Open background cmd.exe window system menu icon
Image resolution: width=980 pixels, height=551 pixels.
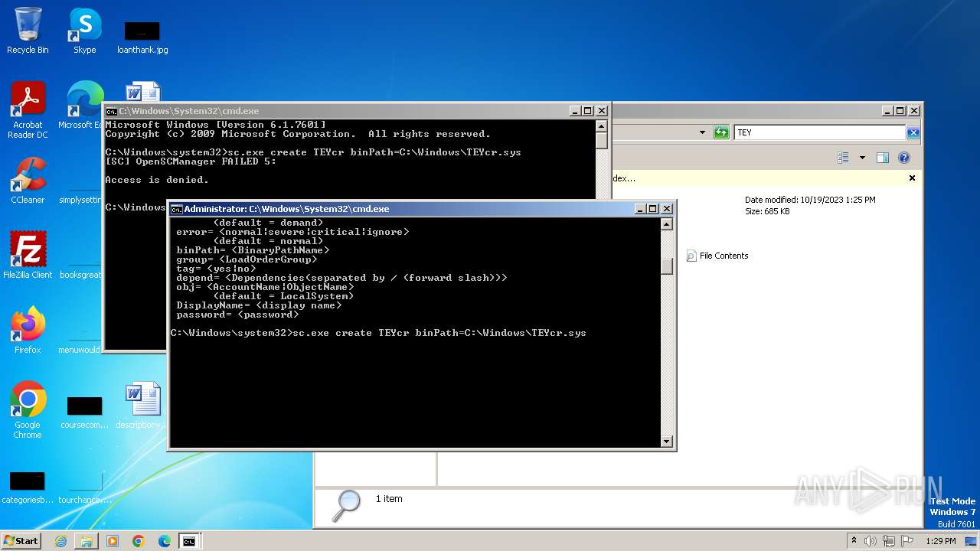112,111
